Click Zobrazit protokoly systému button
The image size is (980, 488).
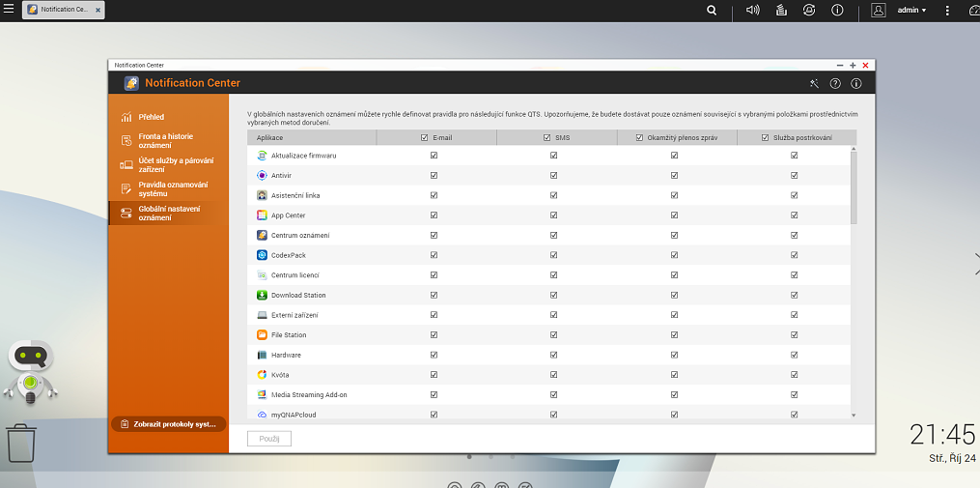pos(168,424)
